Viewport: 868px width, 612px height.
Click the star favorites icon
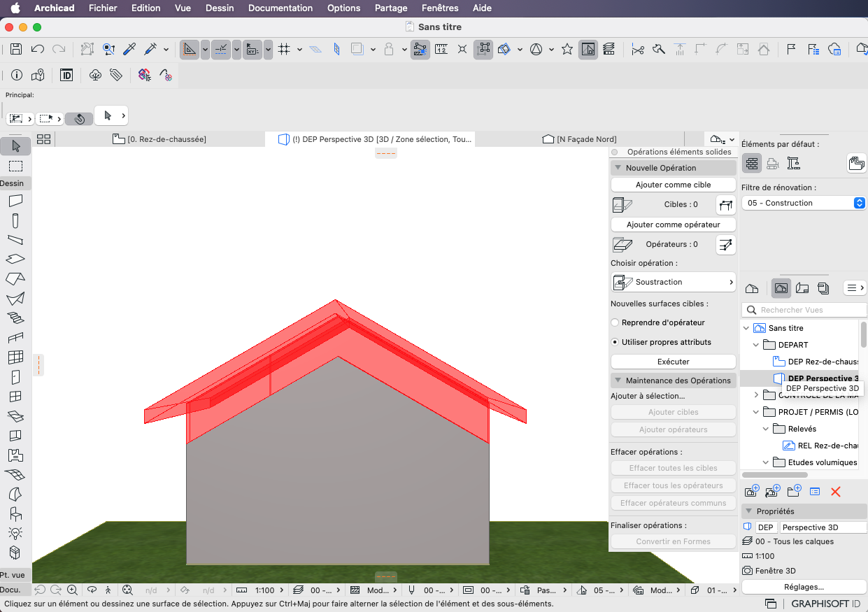pos(567,49)
